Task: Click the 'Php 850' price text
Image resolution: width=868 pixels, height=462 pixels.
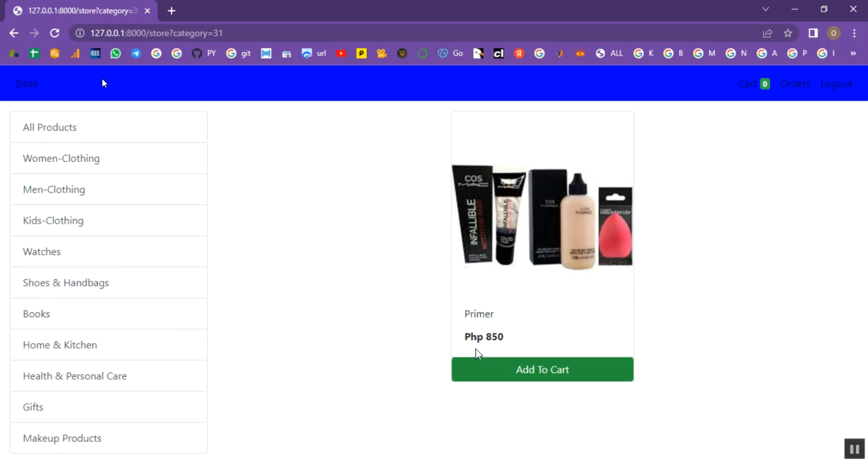Action: (484, 337)
